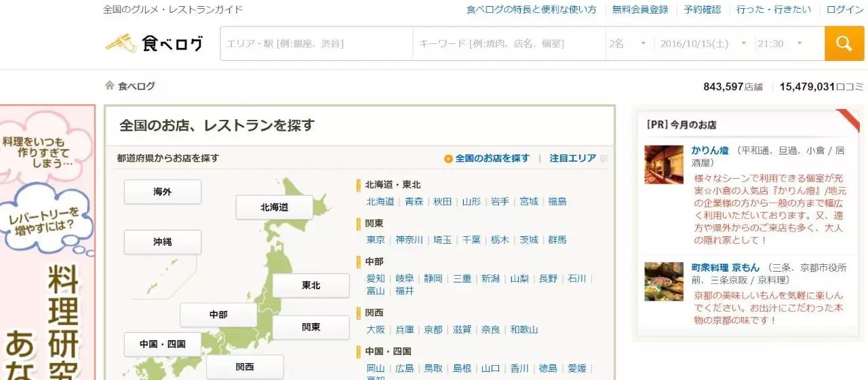Click the 関西 map button
Screen dimensions: 868x380
click(245, 367)
